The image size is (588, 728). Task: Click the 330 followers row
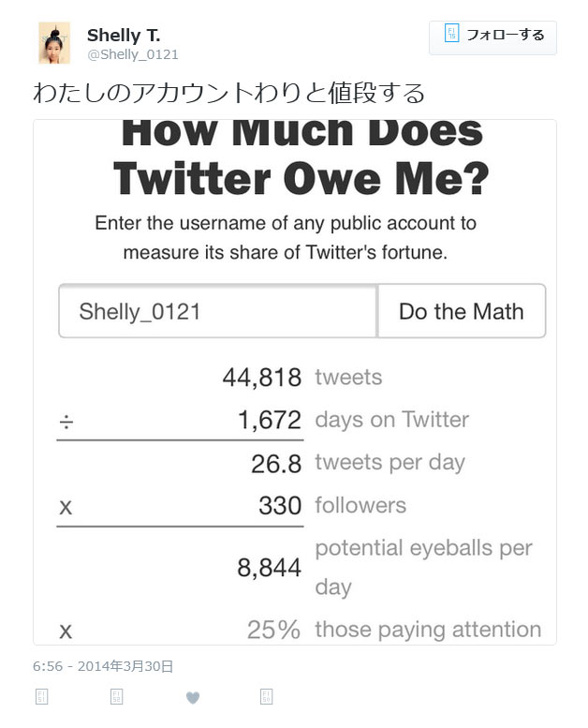point(232,506)
